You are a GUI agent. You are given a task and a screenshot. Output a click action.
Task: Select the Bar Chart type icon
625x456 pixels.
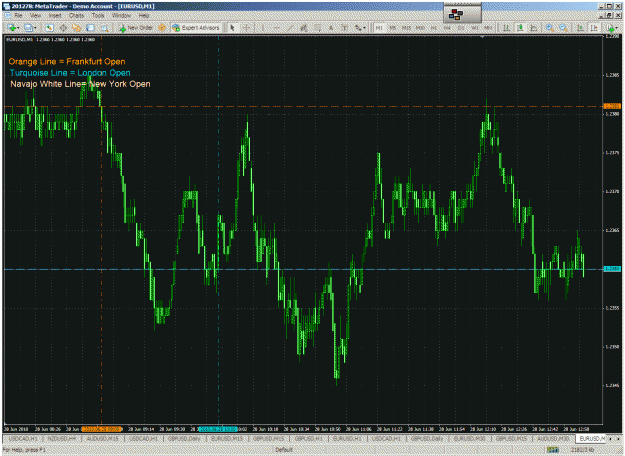click(x=506, y=28)
